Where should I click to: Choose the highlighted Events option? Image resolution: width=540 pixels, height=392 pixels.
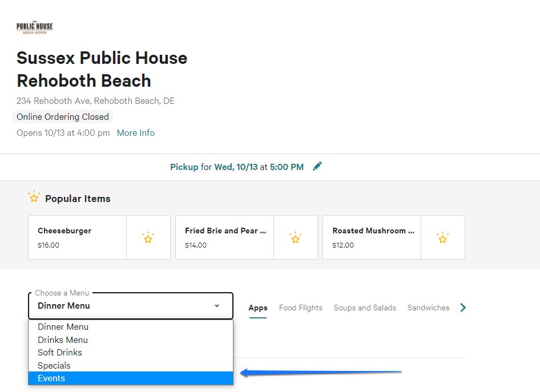click(x=51, y=378)
